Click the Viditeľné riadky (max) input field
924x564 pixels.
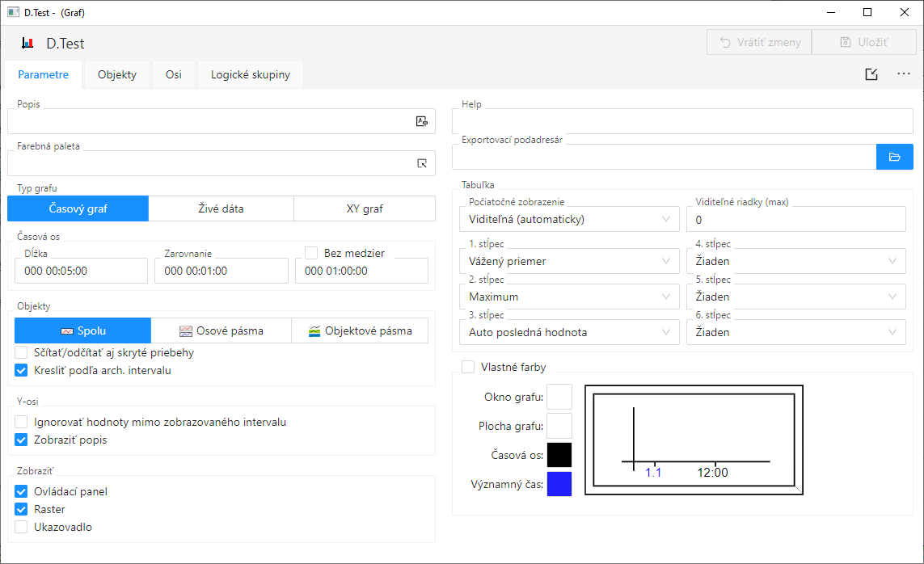[795, 219]
